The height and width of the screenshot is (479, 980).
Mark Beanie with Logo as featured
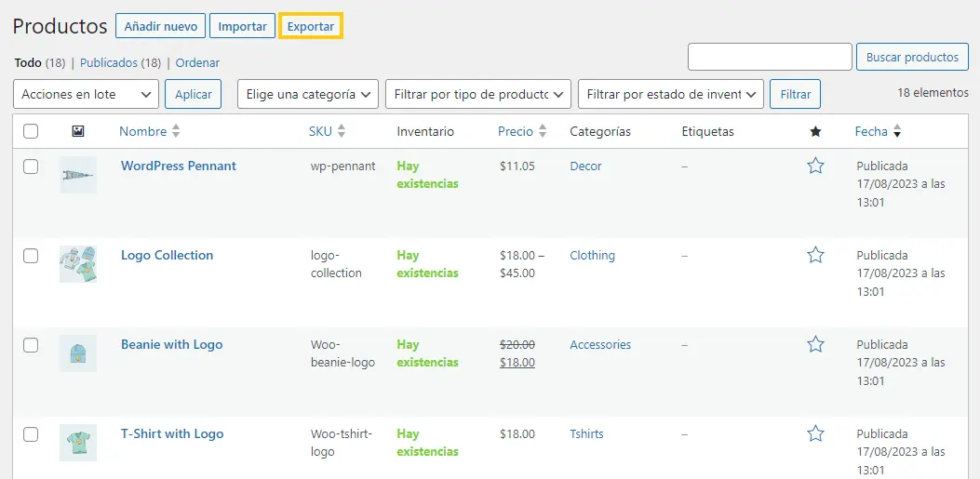(x=815, y=344)
